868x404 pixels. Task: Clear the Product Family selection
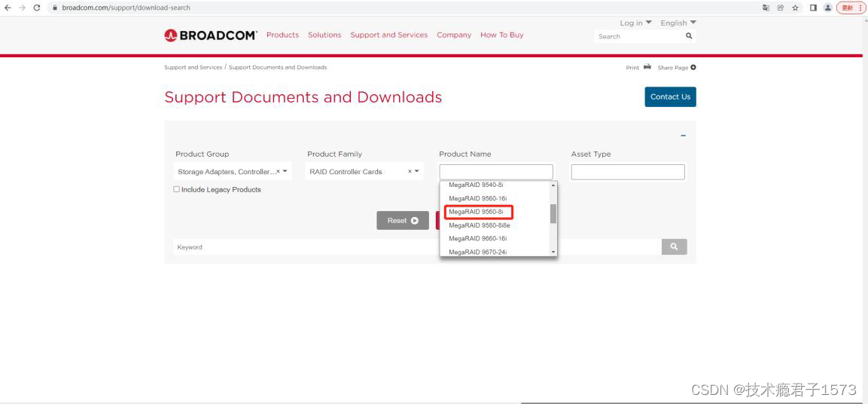(x=410, y=172)
